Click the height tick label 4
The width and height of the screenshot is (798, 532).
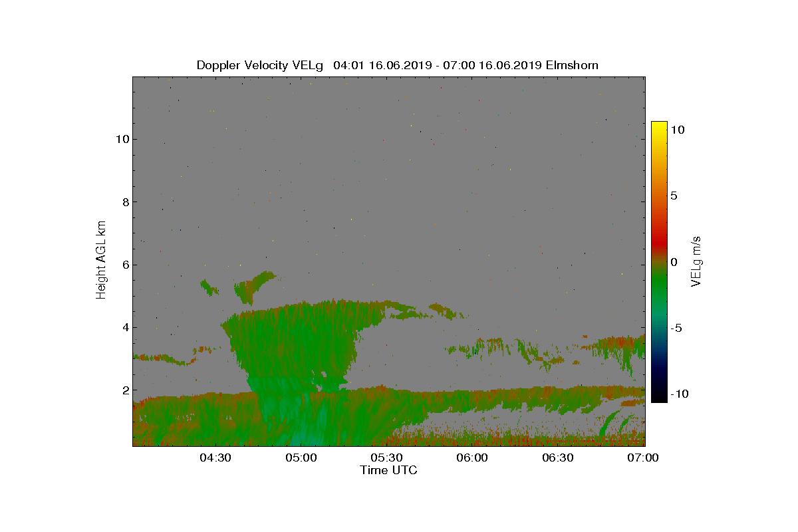pyautogui.click(x=124, y=327)
